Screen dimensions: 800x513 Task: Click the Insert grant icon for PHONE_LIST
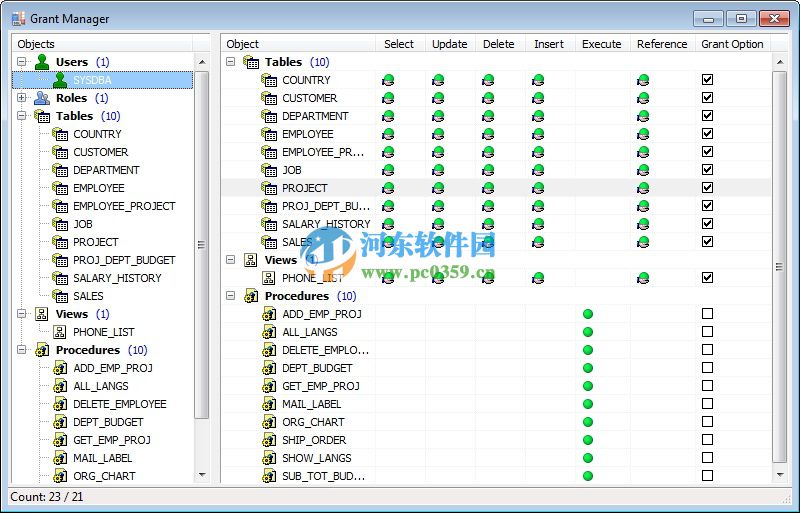pyautogui.click(x=538, y=278)
